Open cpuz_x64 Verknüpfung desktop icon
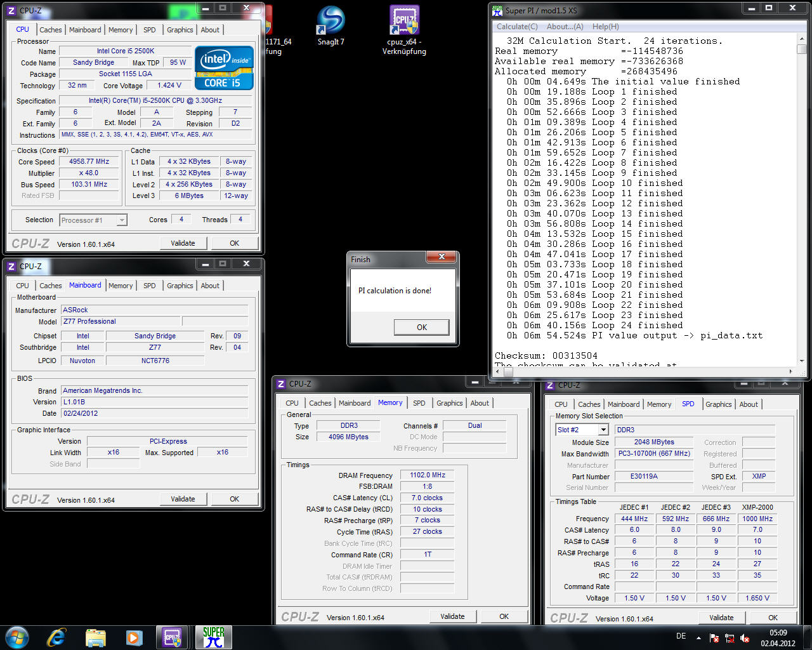The height and width of the screenshot is (650, 812). tap(404, 30)
